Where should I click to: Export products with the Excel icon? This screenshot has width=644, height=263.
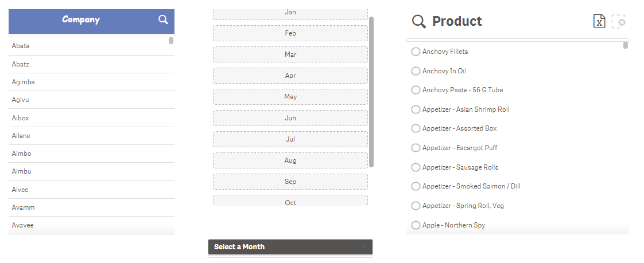point(599,21)
